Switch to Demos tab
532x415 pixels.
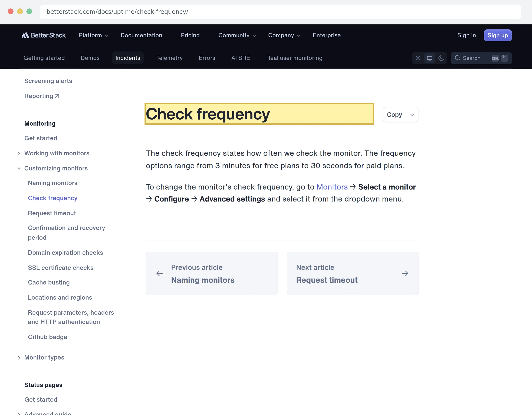pos(90,58)
